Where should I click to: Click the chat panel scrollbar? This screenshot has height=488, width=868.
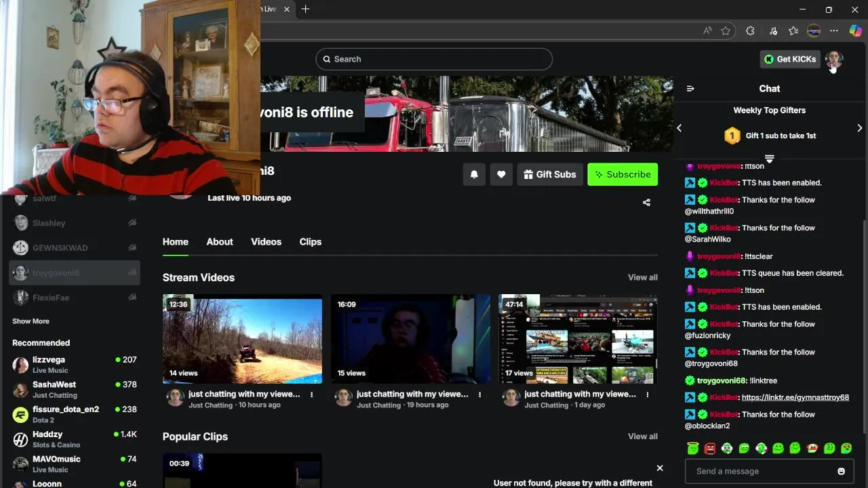pos(864,325)
